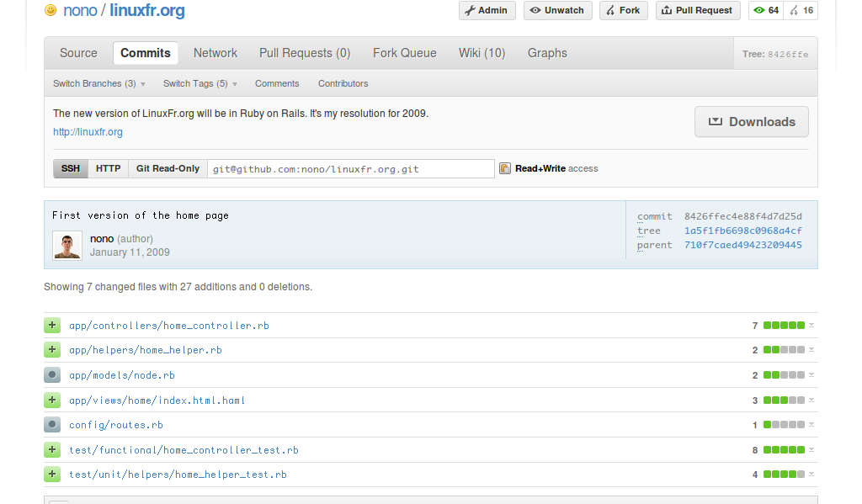Click the forks count icon
The image size is (862, 504).
click(x=794, y=11)
